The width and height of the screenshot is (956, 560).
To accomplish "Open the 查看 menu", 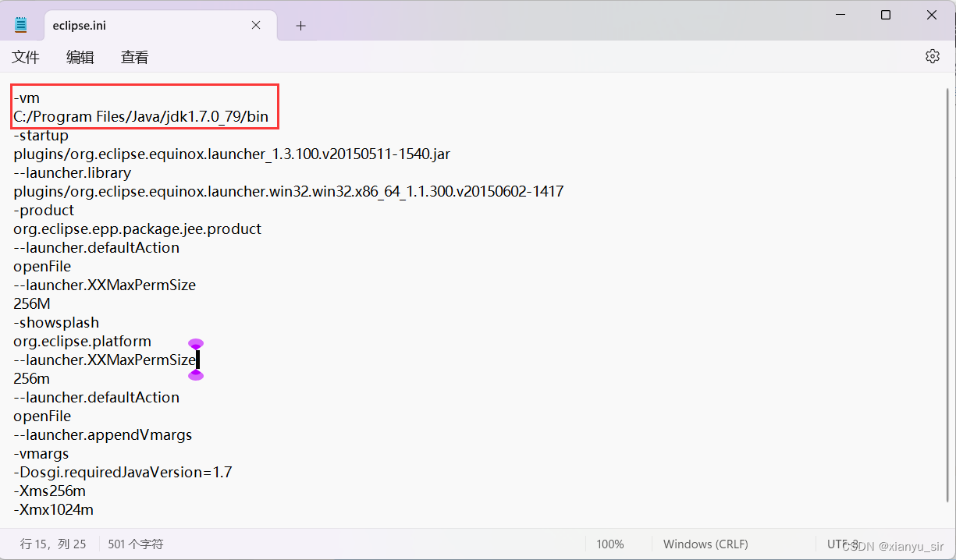I will pyautogui.click(x=133, y=56).
